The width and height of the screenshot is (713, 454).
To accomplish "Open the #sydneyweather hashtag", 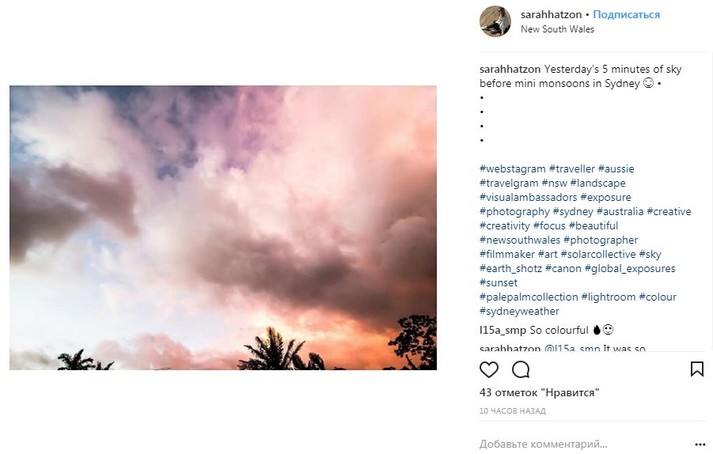I will pyautogui.click(x=519, y=311).
